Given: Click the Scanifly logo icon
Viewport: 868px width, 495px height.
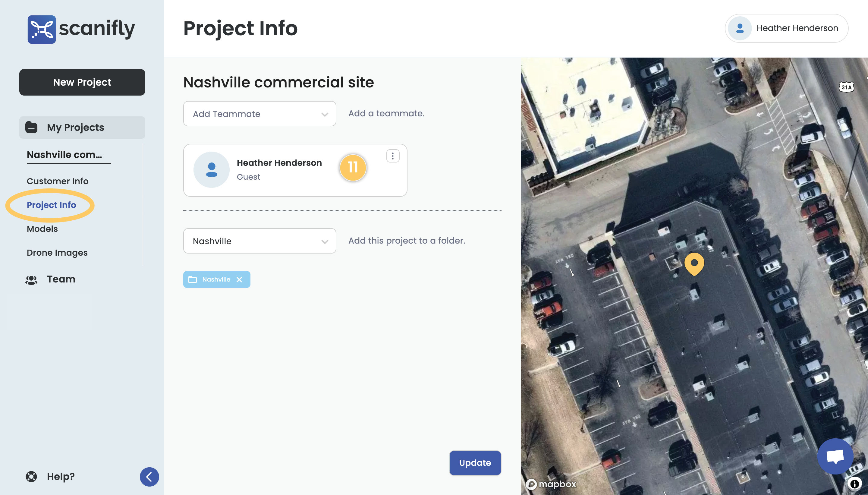Looking at the screenshot, I should 42,29.
